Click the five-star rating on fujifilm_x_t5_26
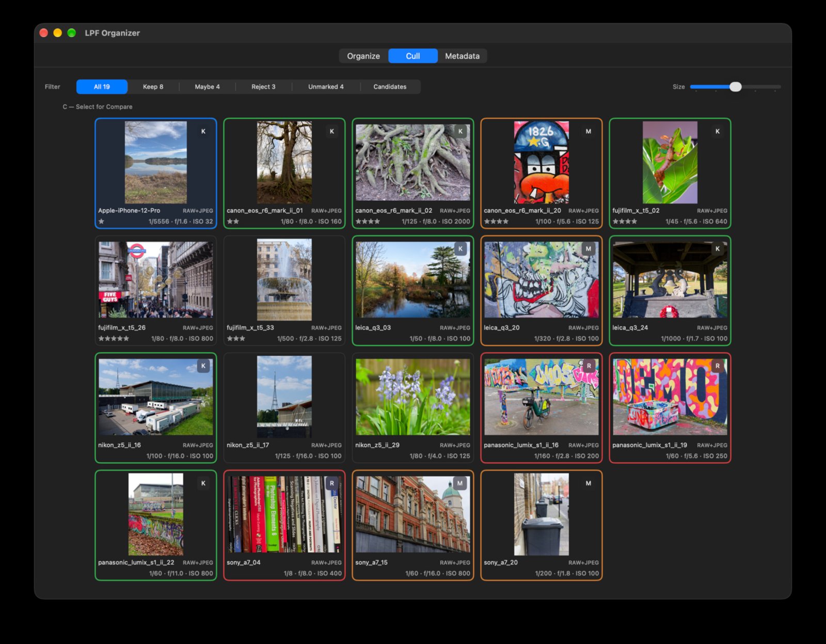 114,339
